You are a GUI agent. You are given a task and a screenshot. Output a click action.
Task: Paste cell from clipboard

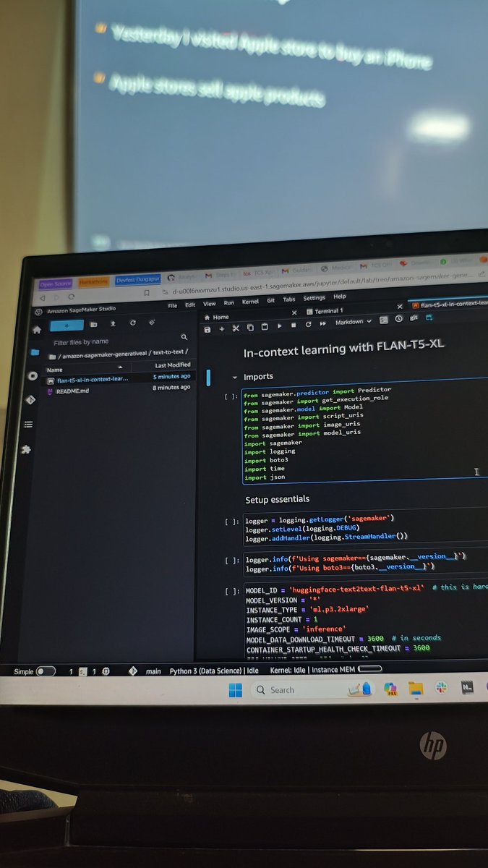(x=264, y=327)
